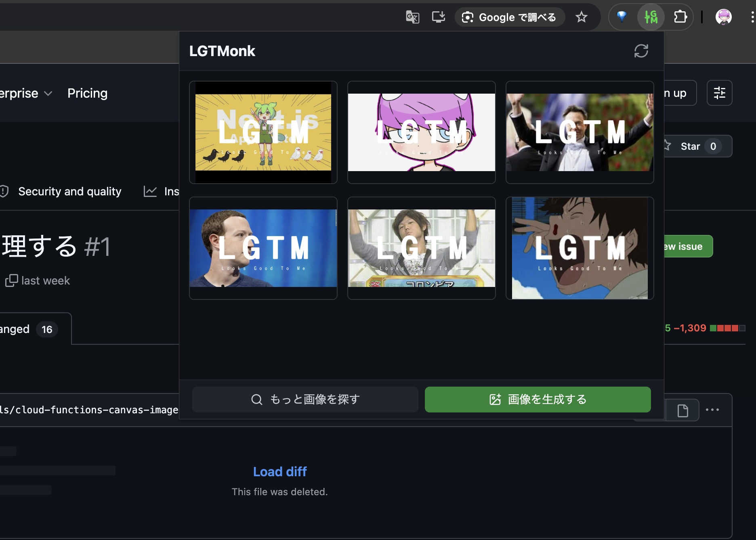
Task: Open the three-dot menu on diff file
Action: pyautogui.click(x=712, y=410)
